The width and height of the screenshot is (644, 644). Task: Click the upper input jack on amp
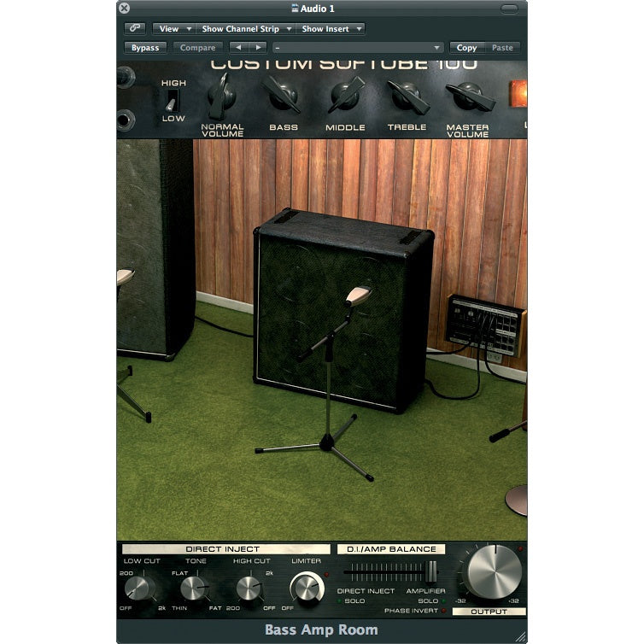[x=126, y=77]
